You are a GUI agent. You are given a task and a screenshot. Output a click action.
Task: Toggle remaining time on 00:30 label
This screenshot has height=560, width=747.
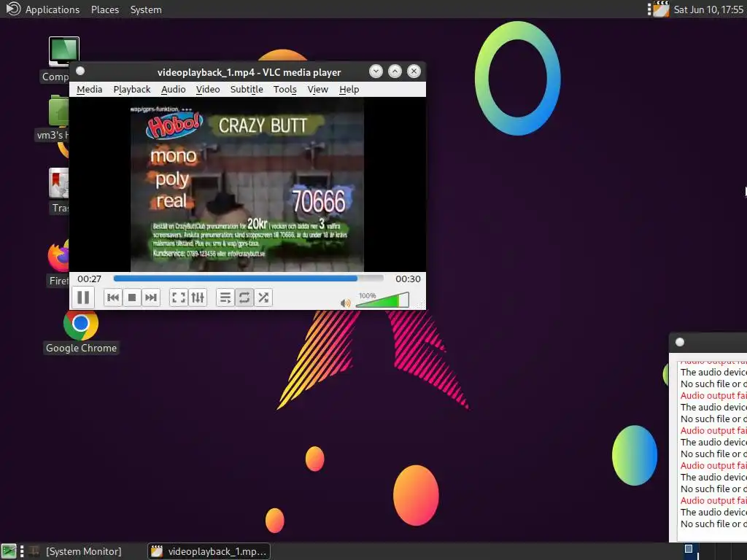click(x=408, y=279)
